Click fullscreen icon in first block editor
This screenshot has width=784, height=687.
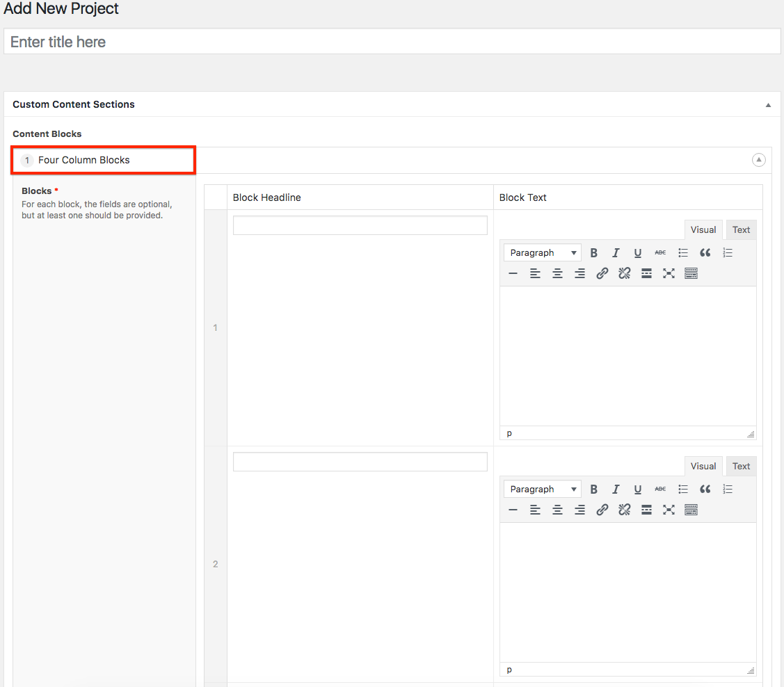click(x=669, y=274)
